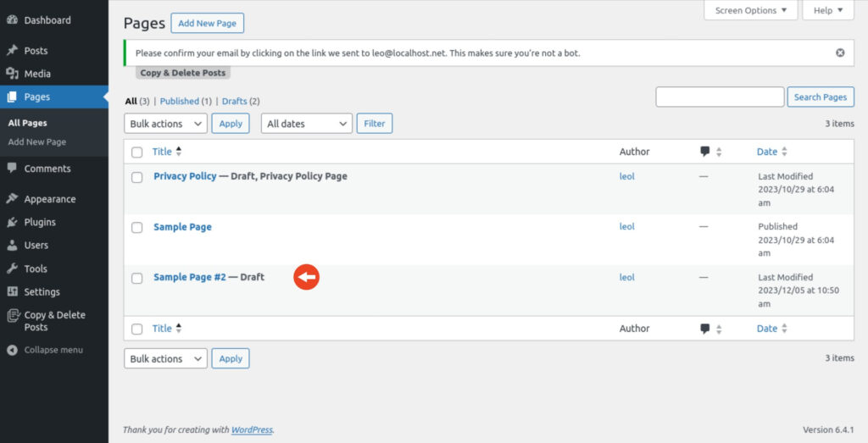The image size is (868, 443).
Task: Focus the search pages input field
Action: pyautogui.click(x=720, y=97)
